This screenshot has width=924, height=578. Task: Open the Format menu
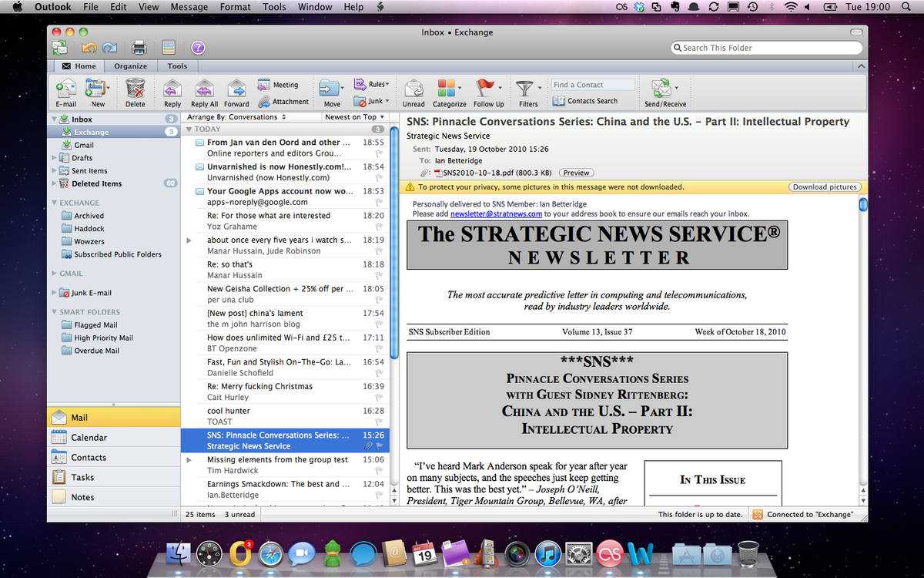click(235, 7)
